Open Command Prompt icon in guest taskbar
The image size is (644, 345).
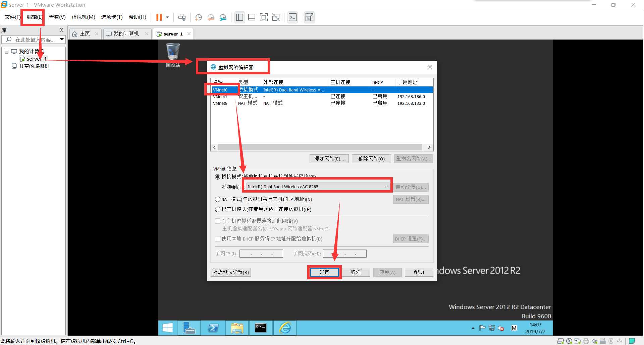261,328
